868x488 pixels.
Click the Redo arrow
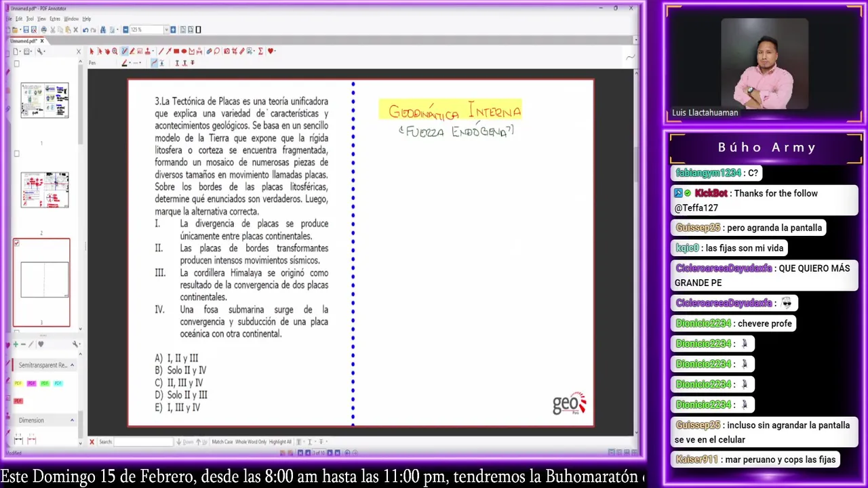coord(94,30)
